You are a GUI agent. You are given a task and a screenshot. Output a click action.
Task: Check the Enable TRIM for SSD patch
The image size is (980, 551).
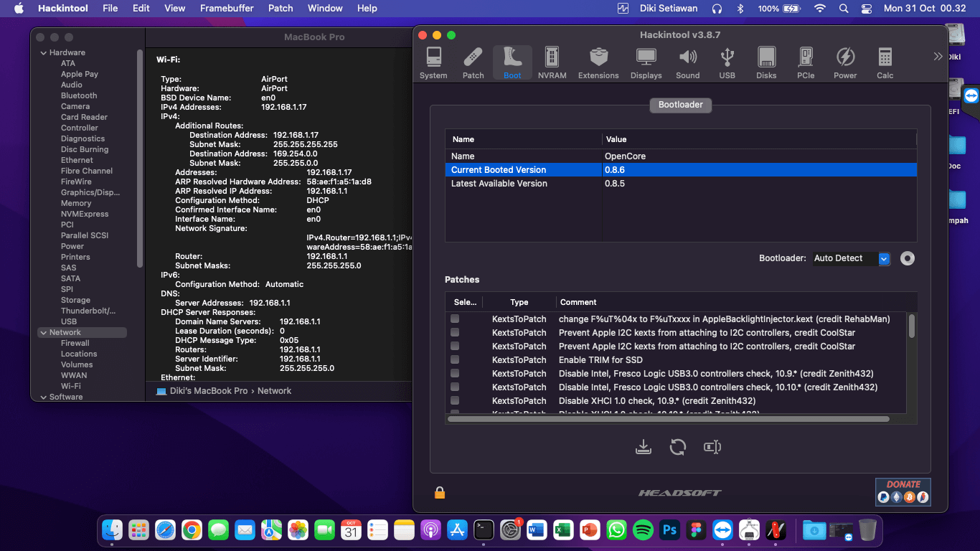[x=455, y=360]
